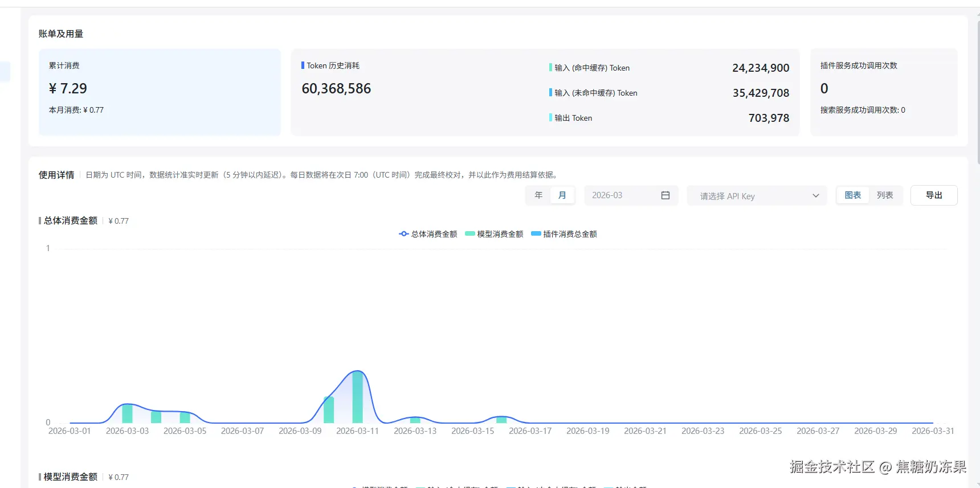This screenshot has width=980, height=488.
Task: Click the small bar near 2026-03-16
Action: click(x=501, y=420)
